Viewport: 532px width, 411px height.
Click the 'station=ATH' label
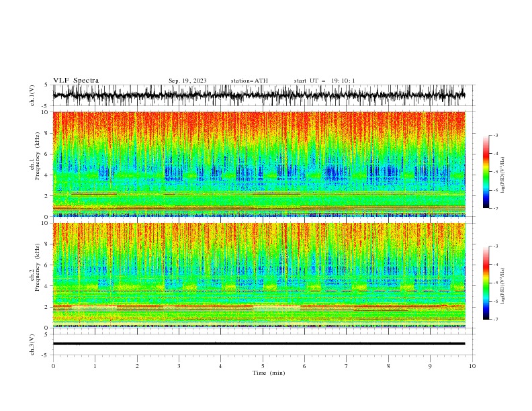click(249, 81)
